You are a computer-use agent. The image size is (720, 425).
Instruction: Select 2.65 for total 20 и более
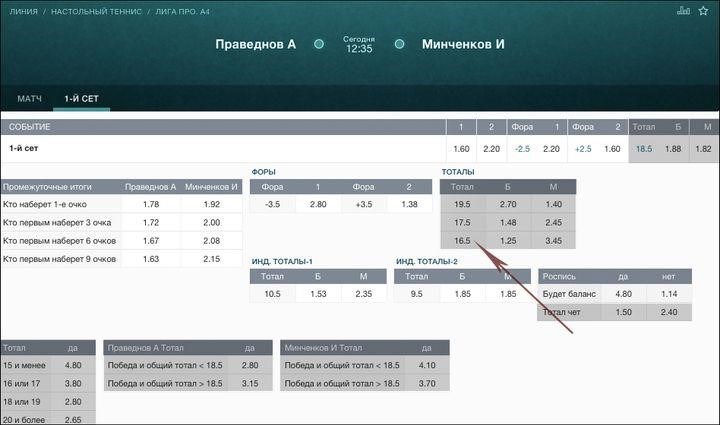coord(73,419)
